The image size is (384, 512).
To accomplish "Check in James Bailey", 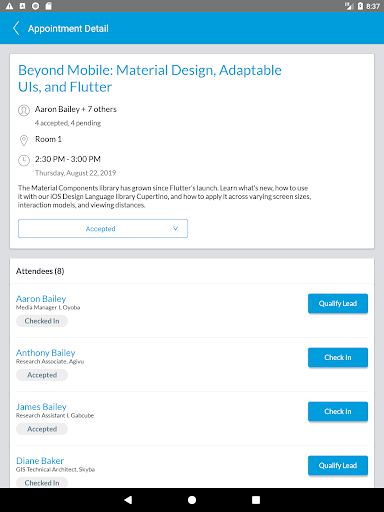I will [338, 411].
